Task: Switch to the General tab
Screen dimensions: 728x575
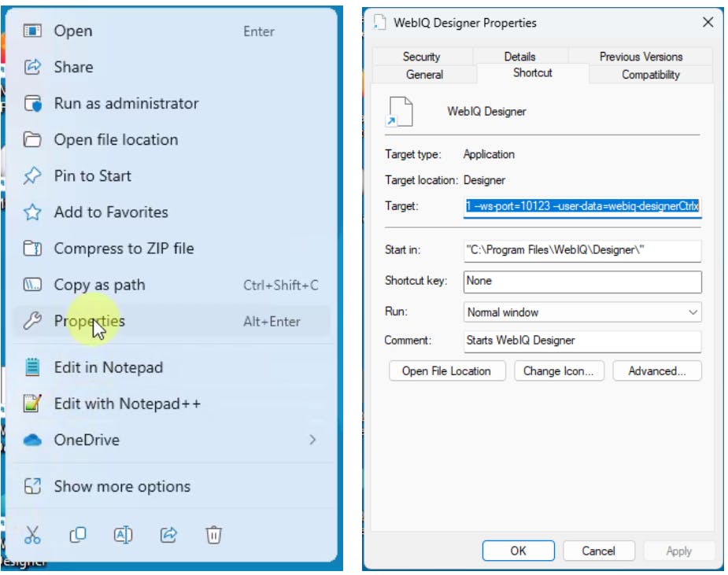Action: 424,74
